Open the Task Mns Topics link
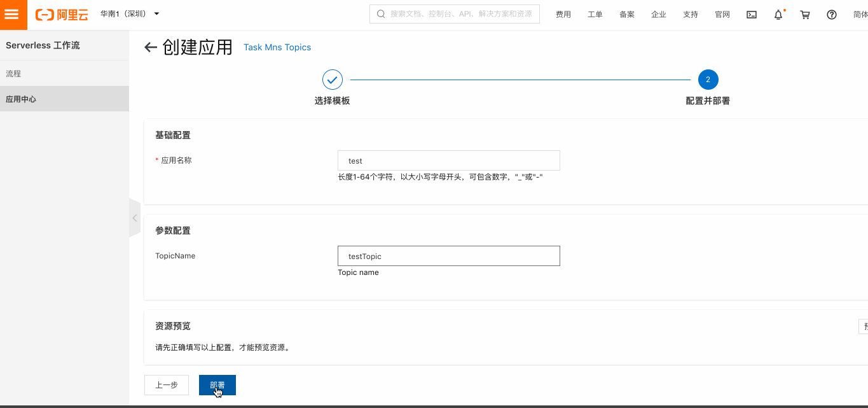868x408 pixels. [x=277, y=47]
